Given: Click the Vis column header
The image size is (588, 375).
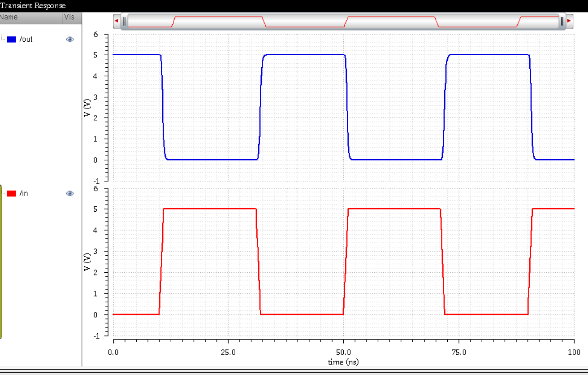Looking at the screenshot, I should coord(69,17).
